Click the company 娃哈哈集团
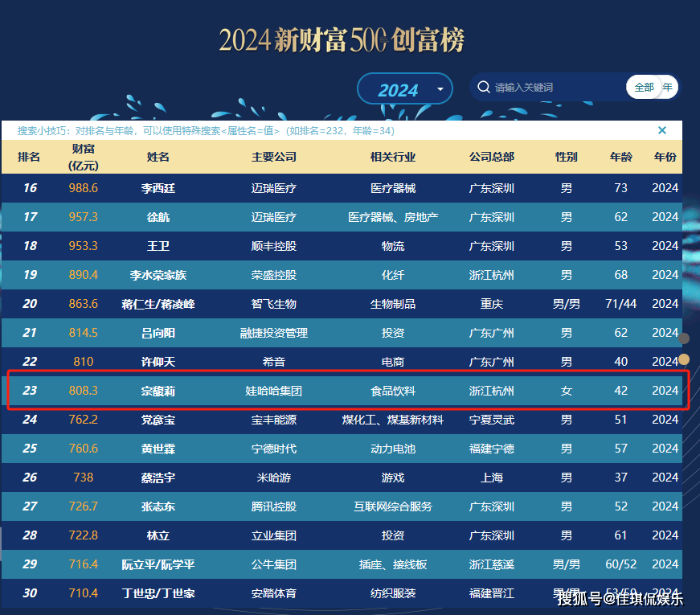The width and height of the screenshot is (700, 615). tap(274, 391)
